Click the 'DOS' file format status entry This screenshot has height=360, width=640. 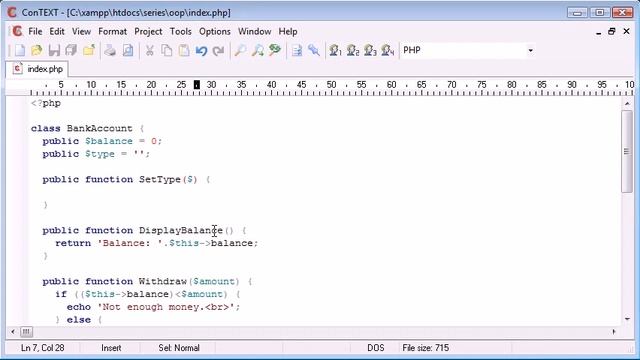376,348
